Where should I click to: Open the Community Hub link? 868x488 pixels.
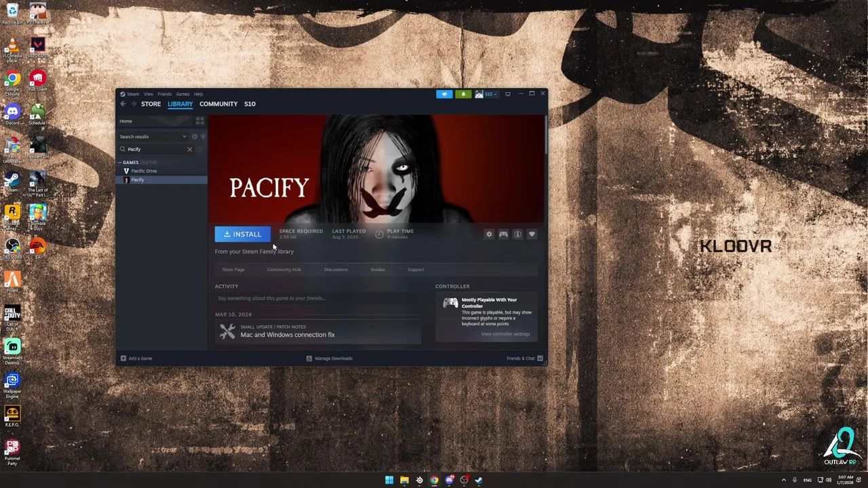click(x=284, y=270)
